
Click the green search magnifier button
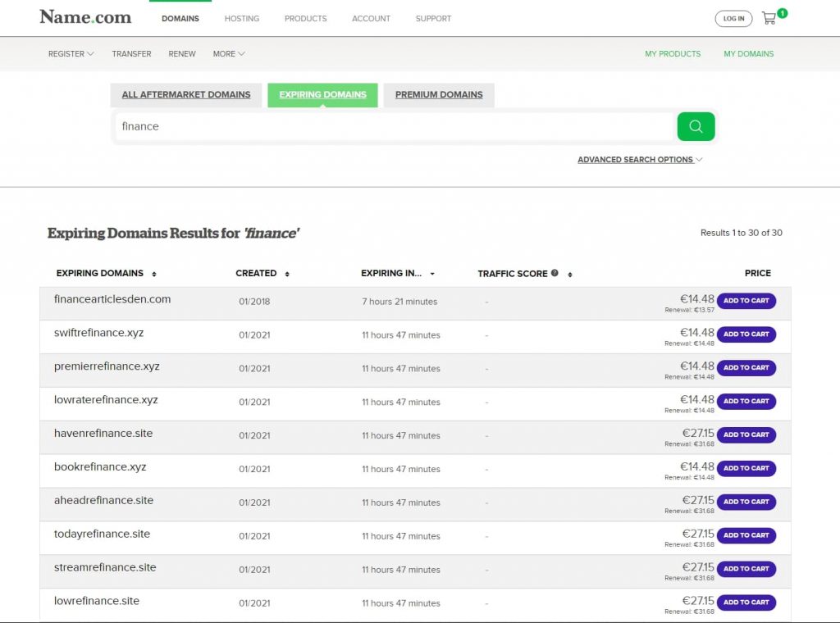click(696, 126)
